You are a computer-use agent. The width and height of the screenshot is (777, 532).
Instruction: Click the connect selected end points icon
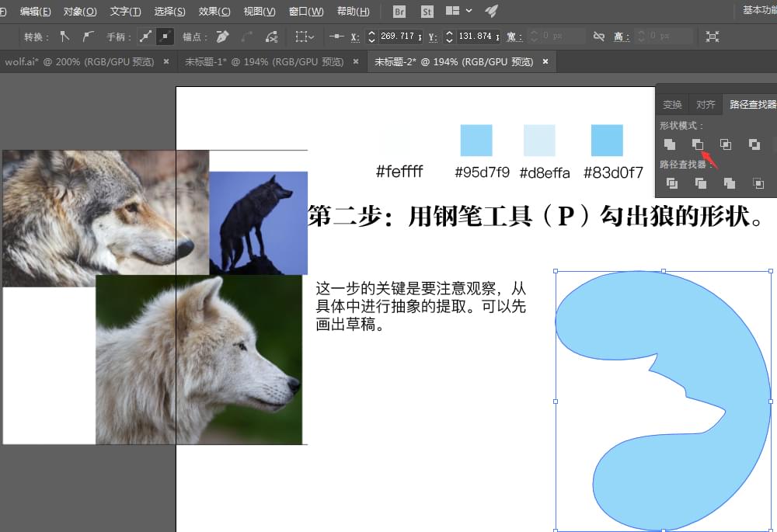pos(247,37)
